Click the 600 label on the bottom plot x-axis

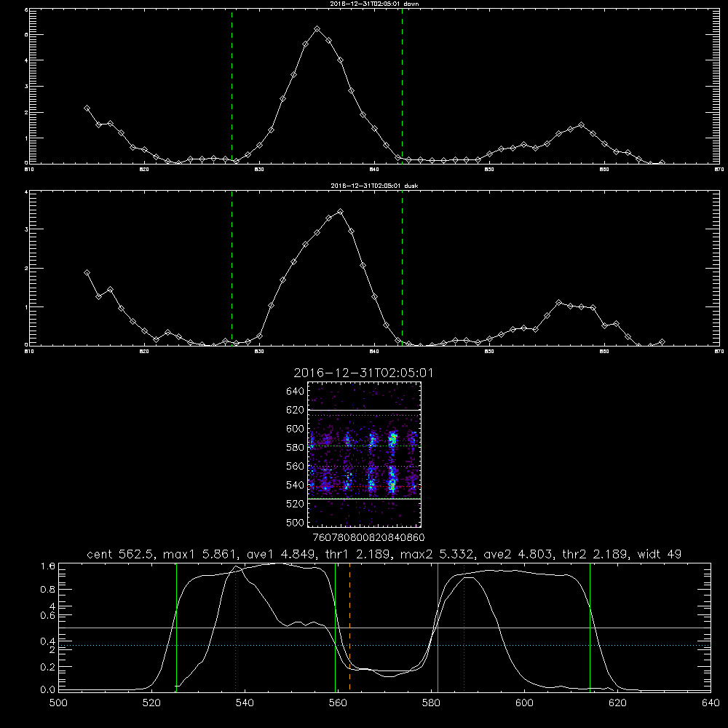524,703
